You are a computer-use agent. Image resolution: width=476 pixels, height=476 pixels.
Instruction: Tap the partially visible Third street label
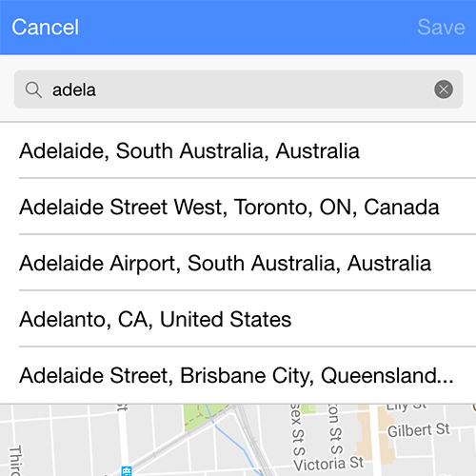pyautogui.click(x=15, y=461)
